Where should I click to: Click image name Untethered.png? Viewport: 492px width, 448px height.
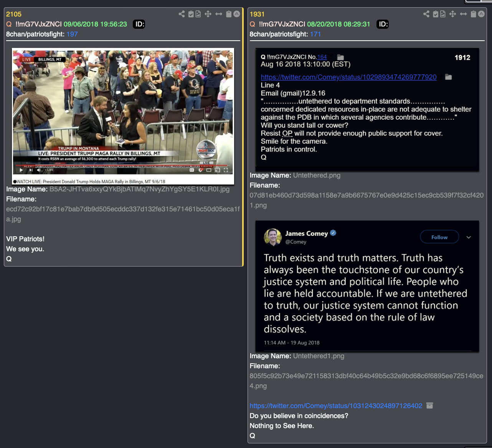317,175
